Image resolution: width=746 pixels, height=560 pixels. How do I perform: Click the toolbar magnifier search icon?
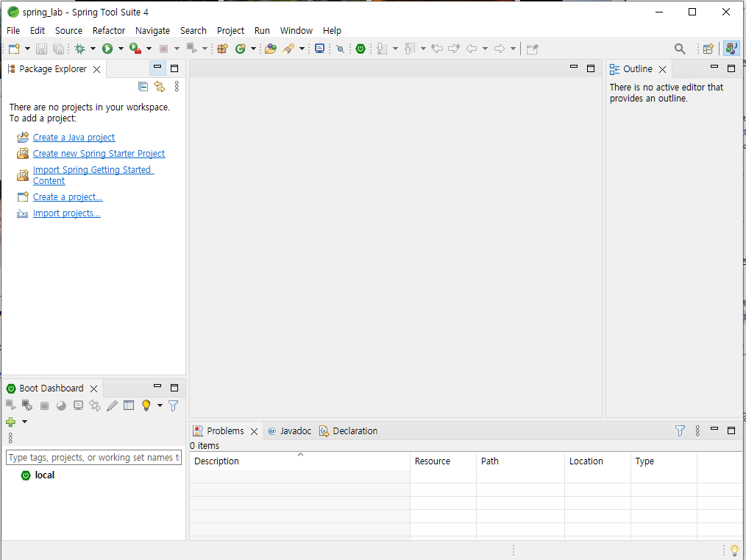(x=680, y=49)
